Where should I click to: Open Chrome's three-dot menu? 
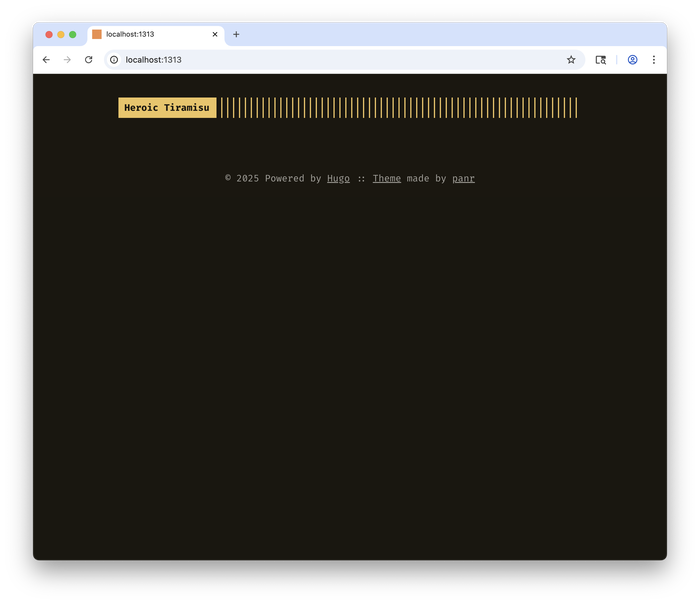click(x=654, y=60)
